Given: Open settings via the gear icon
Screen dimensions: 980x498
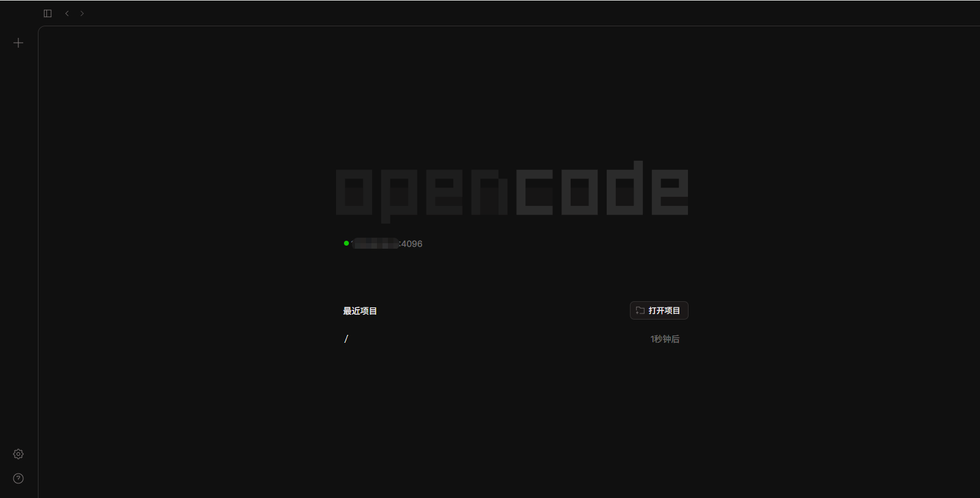Looking at the screenshot, I should 18,454.
